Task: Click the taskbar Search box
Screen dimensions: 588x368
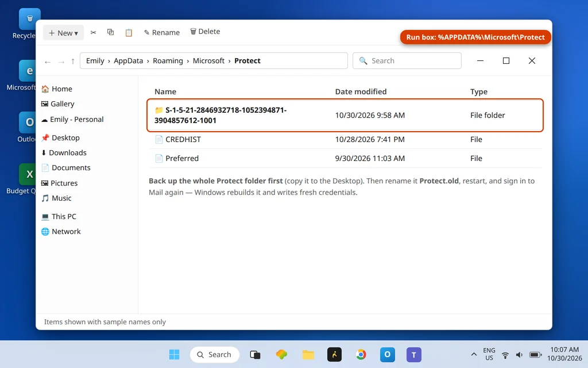Action: click(x=215, y=354)
